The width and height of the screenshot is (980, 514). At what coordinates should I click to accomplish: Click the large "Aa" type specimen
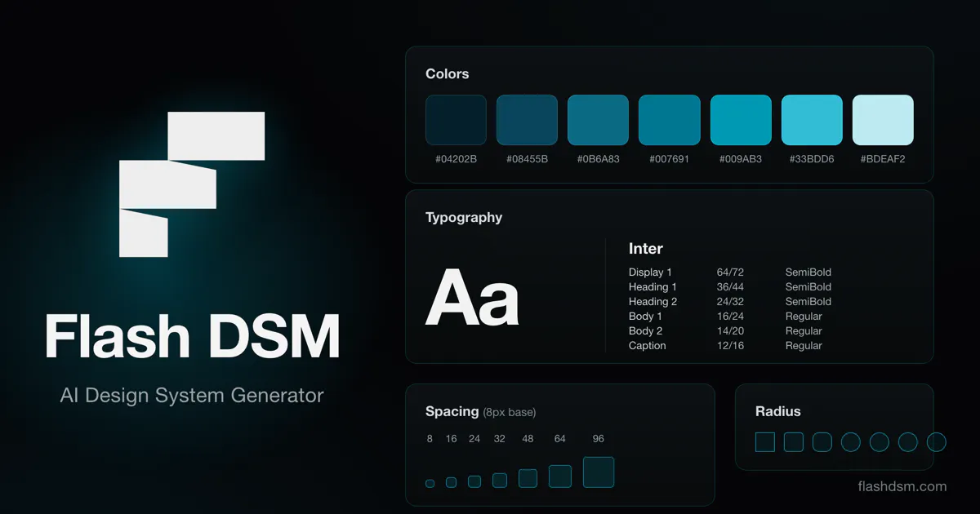tap(472, 298)
